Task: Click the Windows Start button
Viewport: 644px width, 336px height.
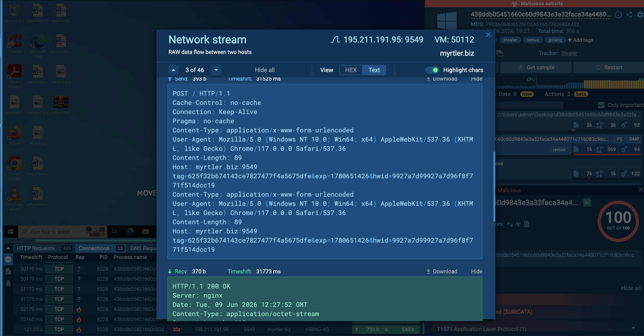Action: (x=11, y=232)
